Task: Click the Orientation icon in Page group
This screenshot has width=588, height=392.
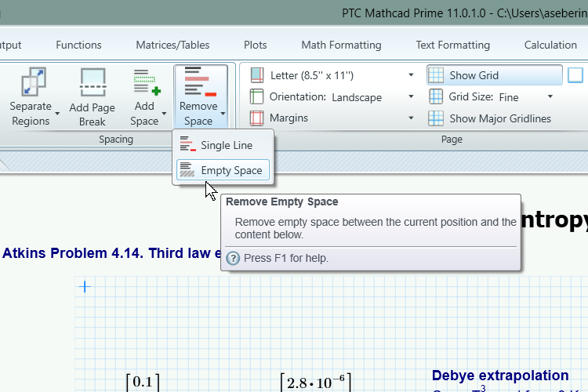Action: tap(257, 97)
